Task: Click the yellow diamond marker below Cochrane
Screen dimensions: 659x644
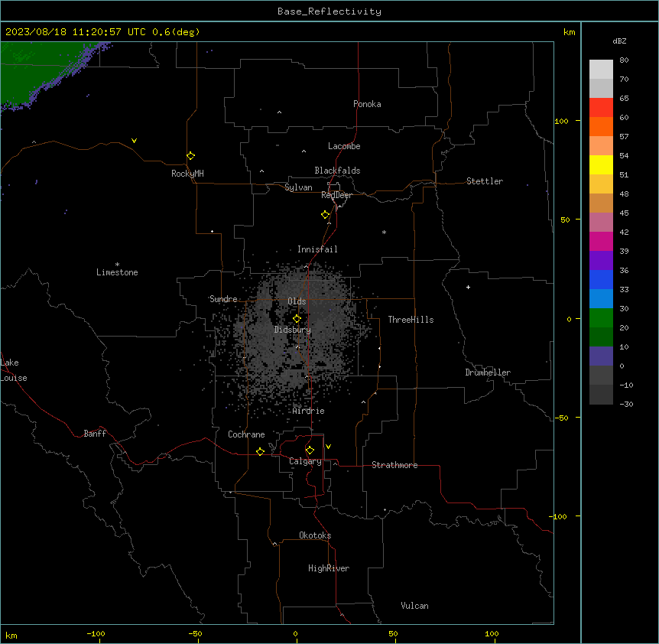Action: pyautogui.click(x=260, y=451)
